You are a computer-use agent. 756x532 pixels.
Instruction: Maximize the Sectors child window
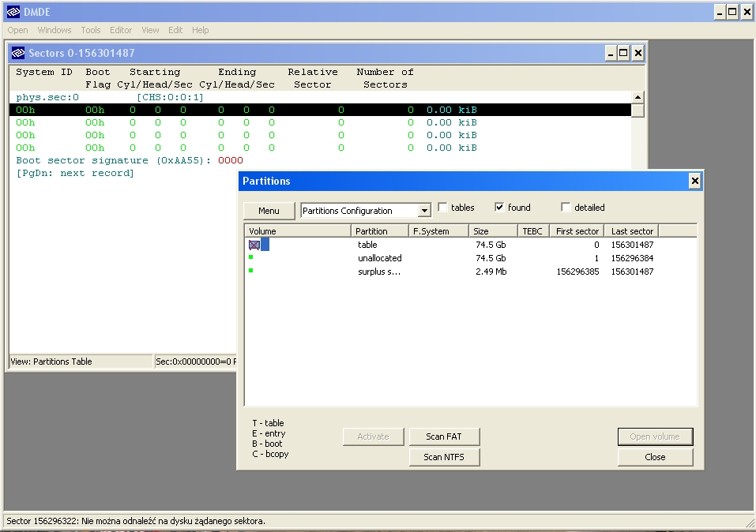[x=623, y=53]
